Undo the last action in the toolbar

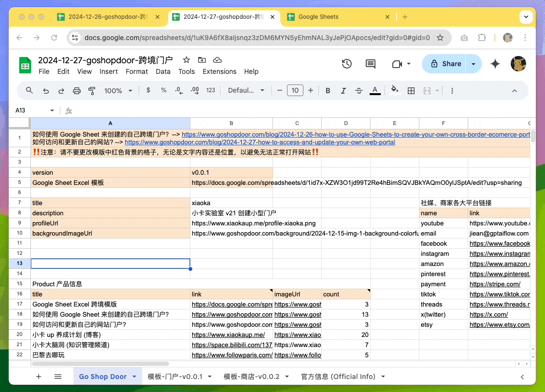(x=45, y=91)
